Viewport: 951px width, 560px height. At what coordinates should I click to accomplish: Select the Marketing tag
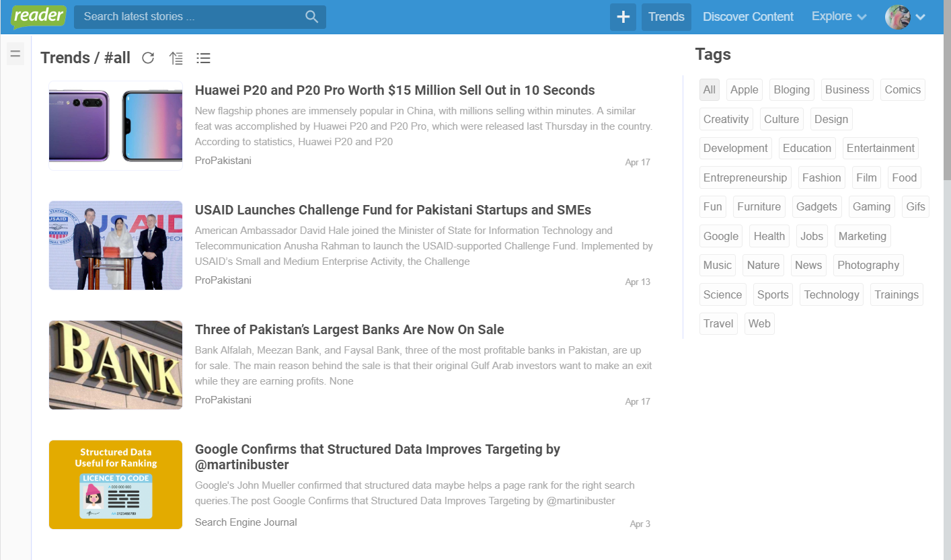(x=862, y=236)
